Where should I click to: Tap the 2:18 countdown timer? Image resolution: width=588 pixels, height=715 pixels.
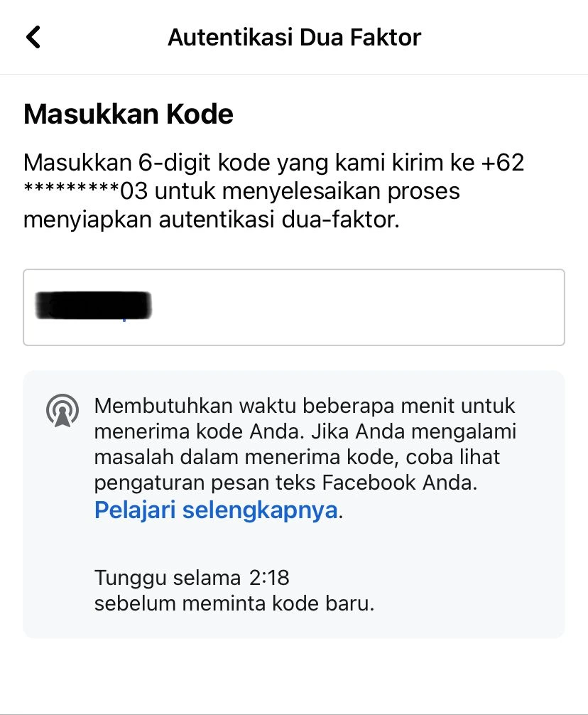[269, 578]
